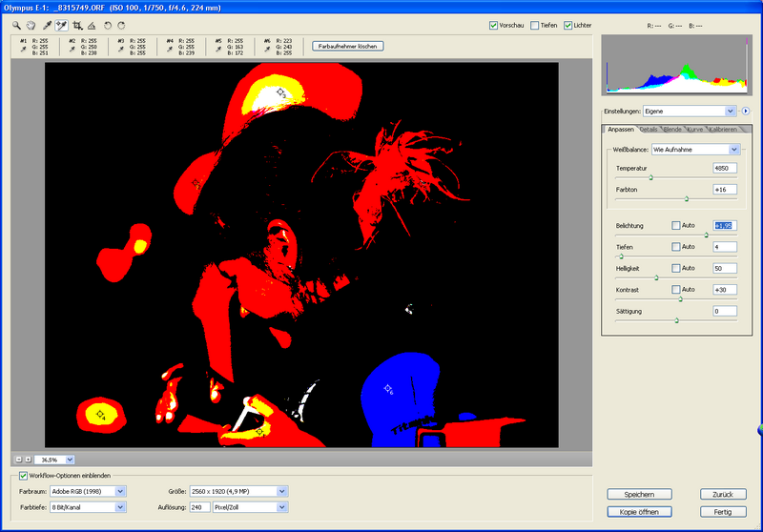Viewport: 763px width, 532px height.
Task: Select the Hand pan tool
Action: coord(31,25)
